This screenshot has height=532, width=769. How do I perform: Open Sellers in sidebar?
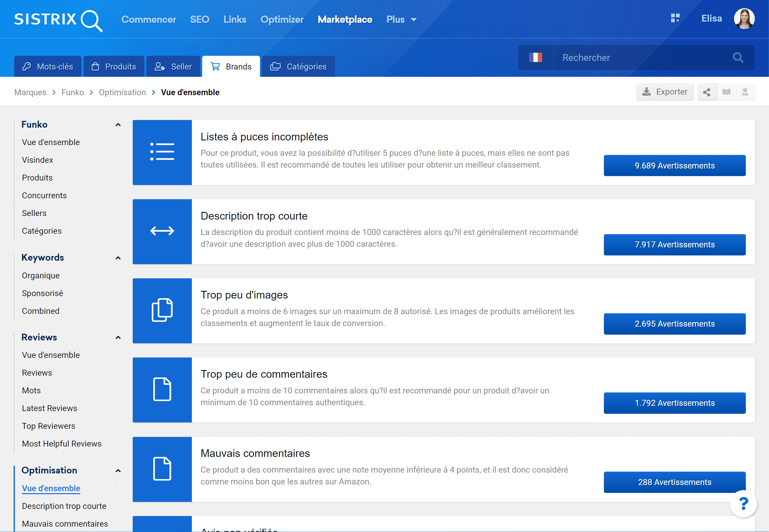point(34,213)
